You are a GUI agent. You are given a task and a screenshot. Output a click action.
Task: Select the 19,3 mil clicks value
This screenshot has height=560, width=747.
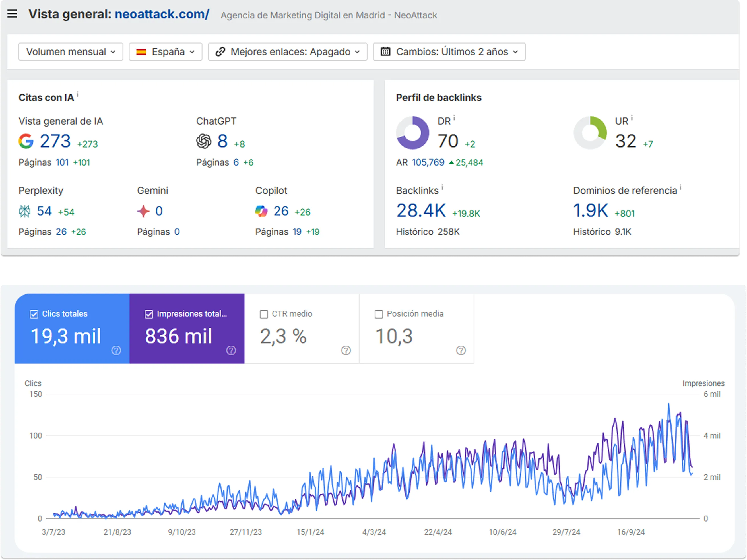tap(66, 336)
